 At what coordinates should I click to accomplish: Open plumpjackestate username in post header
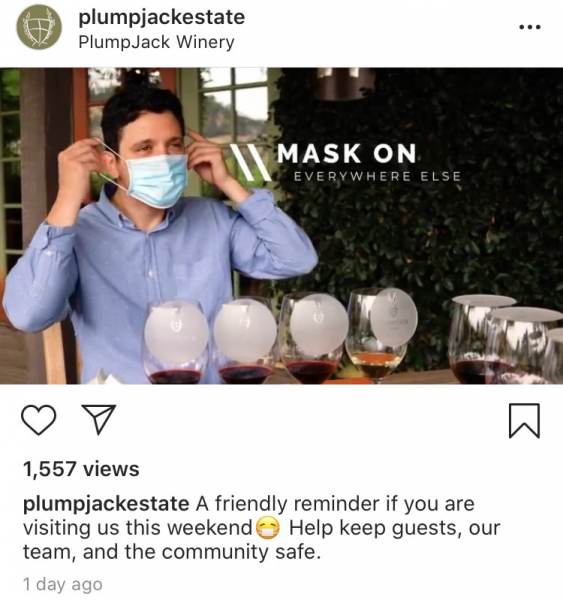(x=162, y=17)
